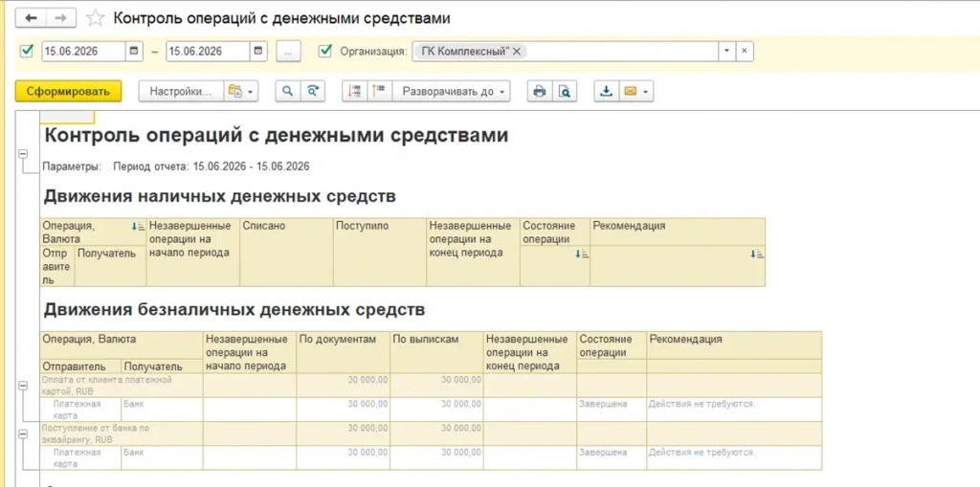
Task: Click the Движения безналичных денежных средств heading
Action: click(234, 309)
